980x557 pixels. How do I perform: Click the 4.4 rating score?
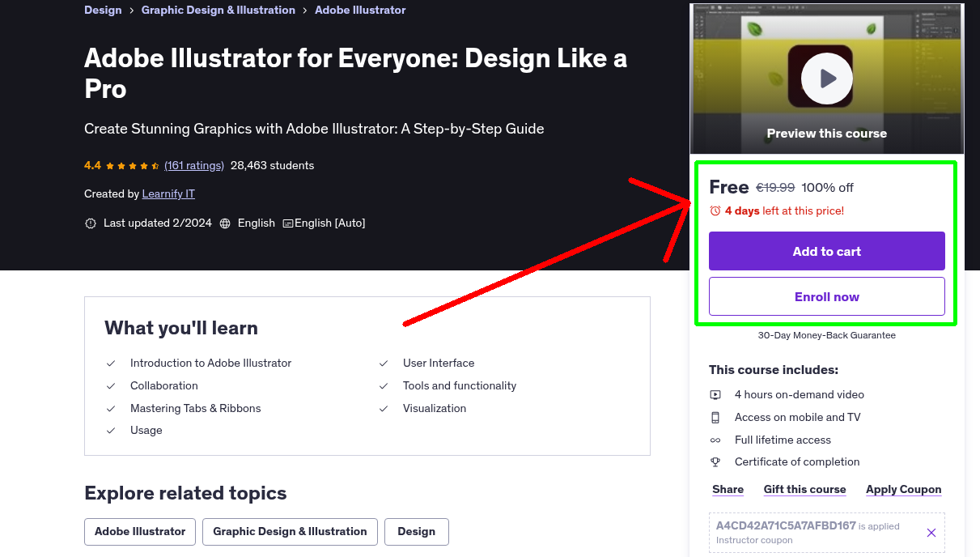click(92, 165)
